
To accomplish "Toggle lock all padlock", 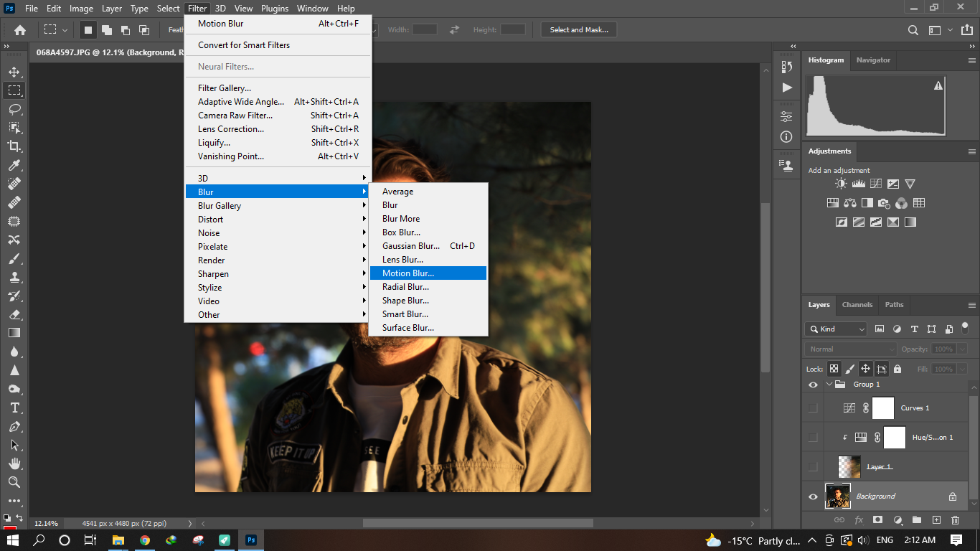I will point(897,369).
